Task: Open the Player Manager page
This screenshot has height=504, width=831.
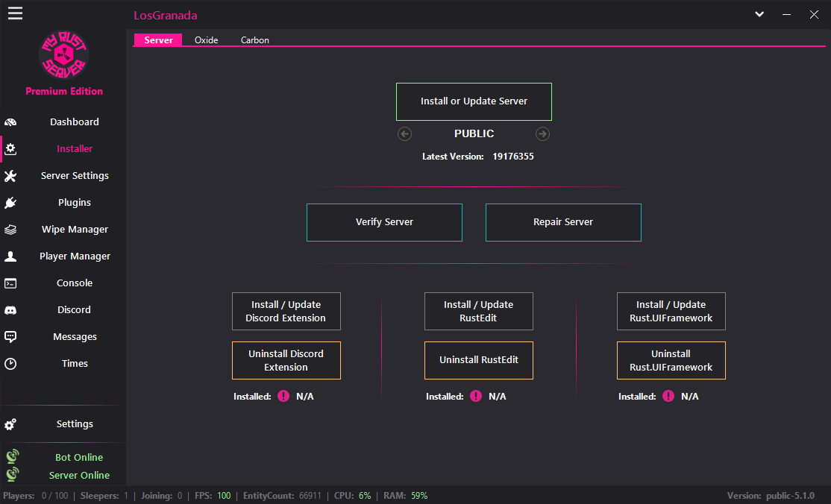Action: (x=75, y=256)
